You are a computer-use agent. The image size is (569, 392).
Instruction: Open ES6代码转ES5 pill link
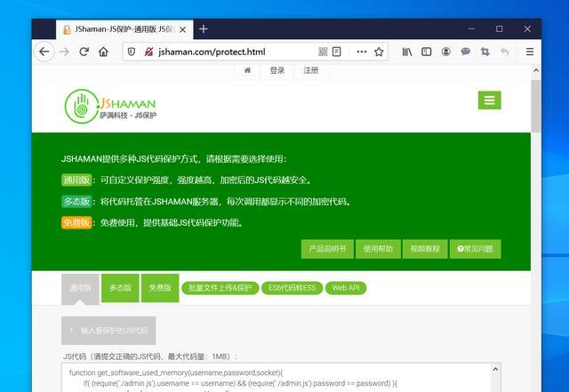(x=292, y=288)
